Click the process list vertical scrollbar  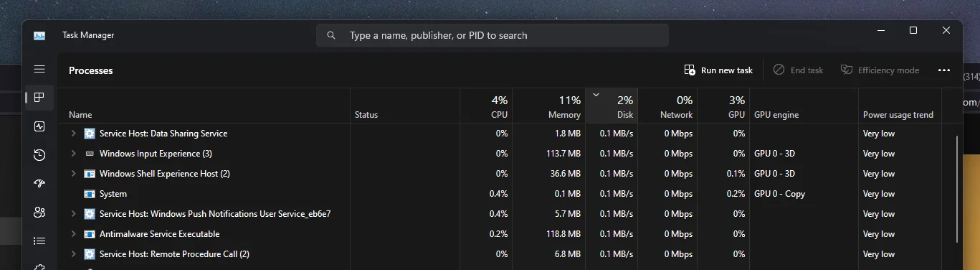point(958,190)
